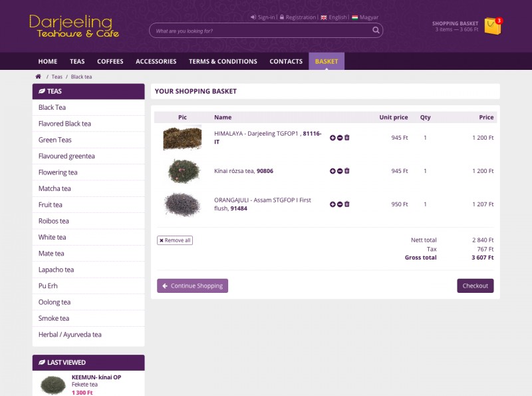Increase quantity of HIMALAYA Darjeeling tea
The image size is (532, 396).
pyautogui.click(x=332, y=138)
